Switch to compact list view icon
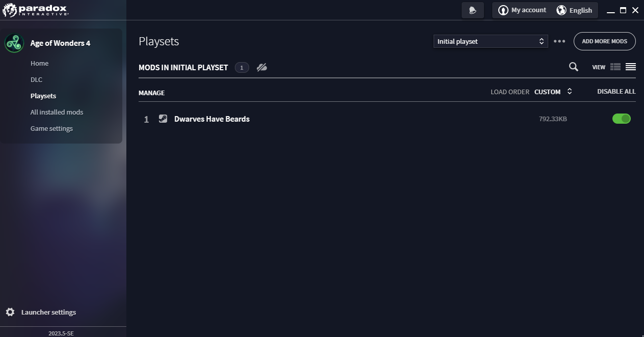This screenshot has width=644, height=337. point(631,67)
